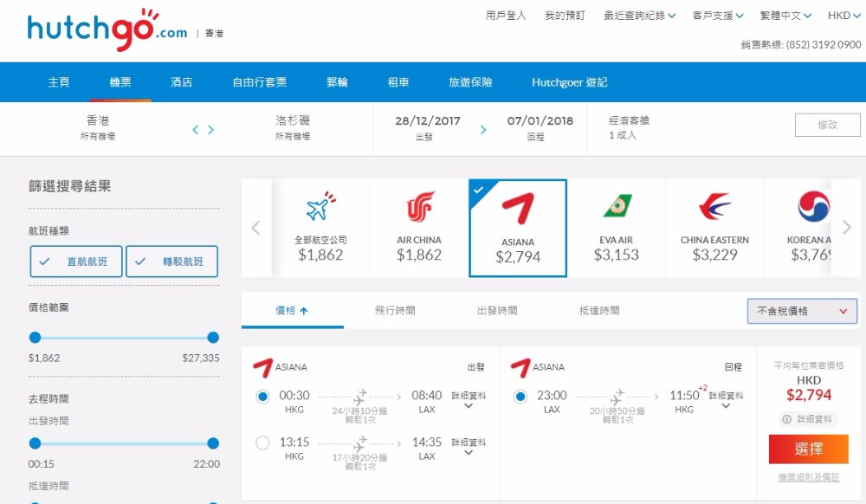Open 租車 car rental tab
This screenshot has width=866, height=504.
tap(398, 82)
